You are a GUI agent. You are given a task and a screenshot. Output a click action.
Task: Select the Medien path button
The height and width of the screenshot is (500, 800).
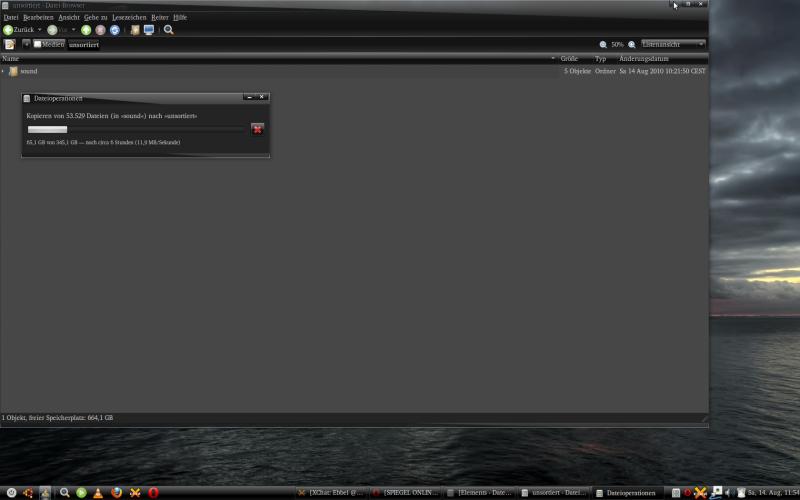pos(49,44)
